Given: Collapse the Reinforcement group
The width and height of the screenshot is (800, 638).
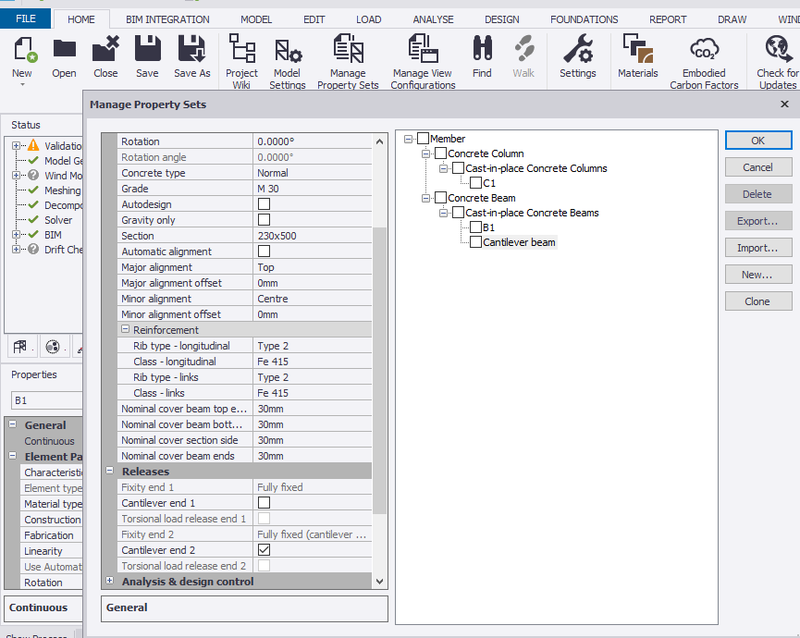Looking at the screenshot, I should pos(126,330).
